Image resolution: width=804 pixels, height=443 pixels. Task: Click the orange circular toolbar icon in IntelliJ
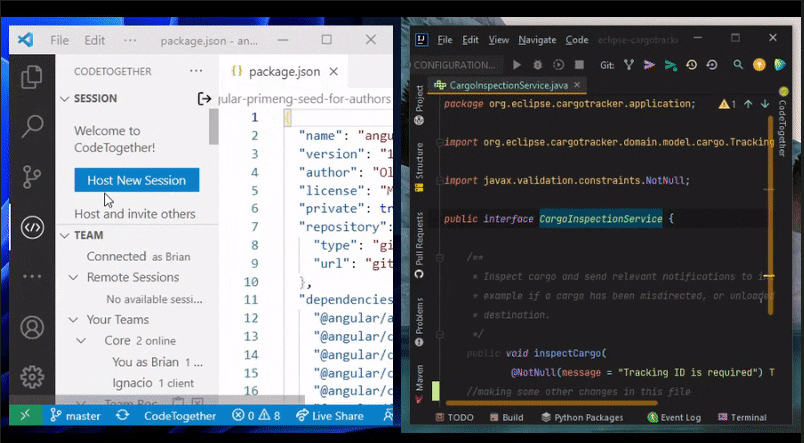pos(759,65)
